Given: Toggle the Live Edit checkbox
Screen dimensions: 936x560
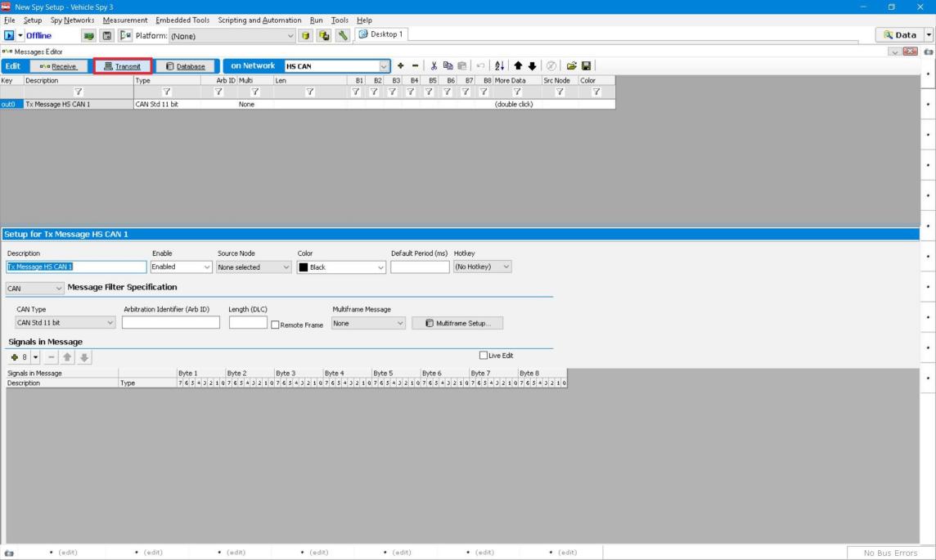Looking at the screenshot, I should tap(484, 356).
